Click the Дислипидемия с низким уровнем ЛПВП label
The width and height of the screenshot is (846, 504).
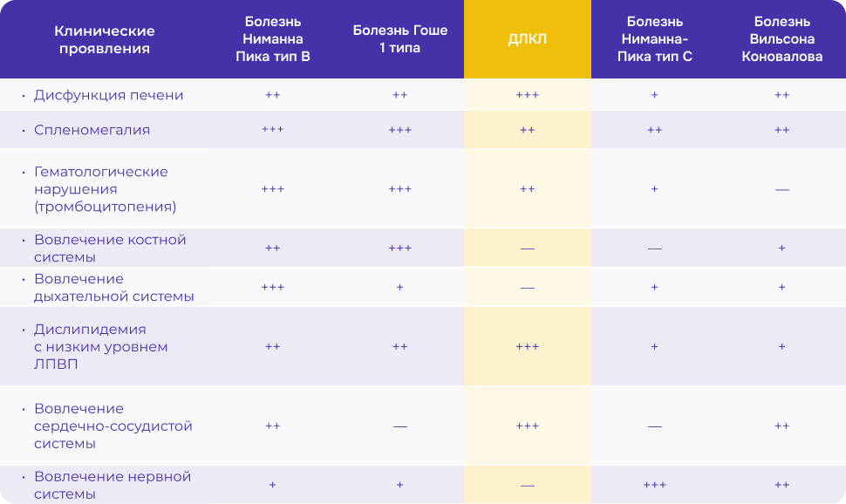point(100,347)
